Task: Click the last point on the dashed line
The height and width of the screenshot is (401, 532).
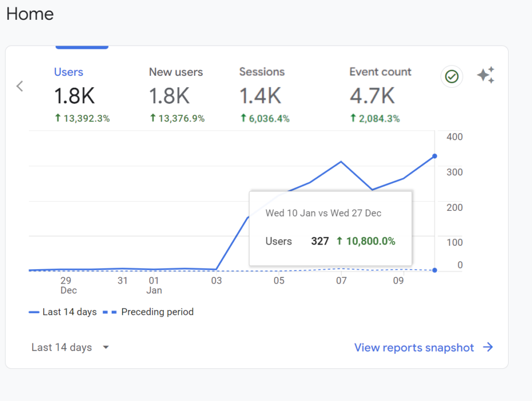Action: coord(434,270)
